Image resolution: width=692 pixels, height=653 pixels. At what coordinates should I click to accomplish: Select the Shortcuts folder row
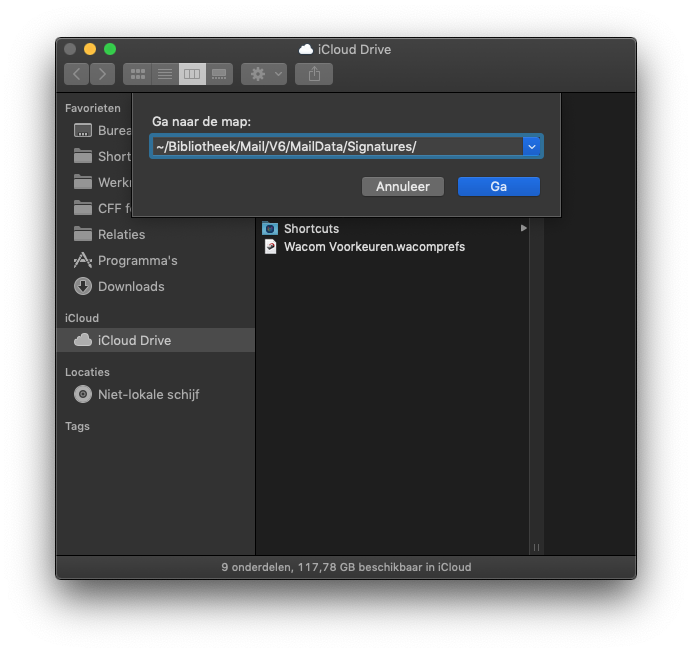[393, 229]
